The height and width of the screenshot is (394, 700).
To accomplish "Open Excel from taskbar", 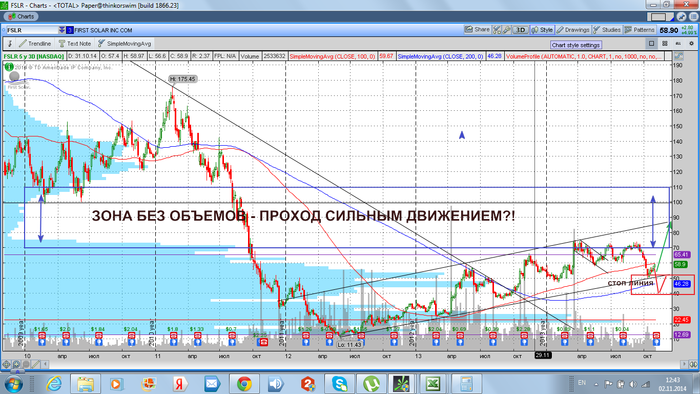I will (x=433, y=384).
